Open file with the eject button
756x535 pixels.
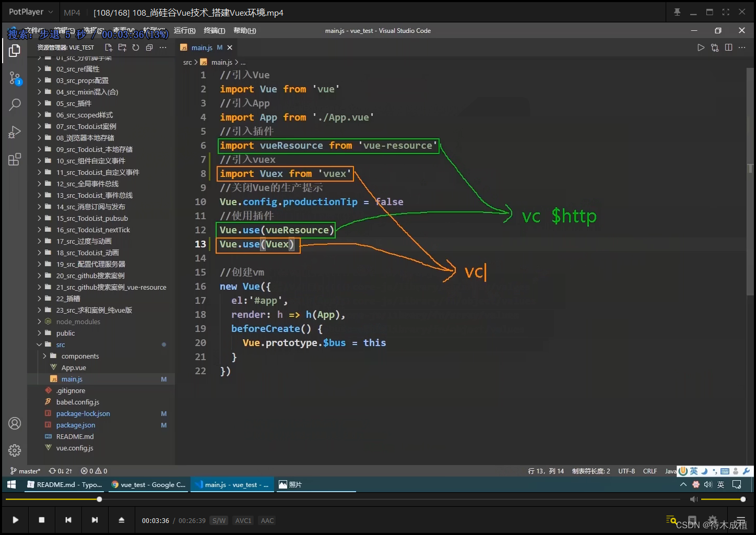click(x=121, y=520)
